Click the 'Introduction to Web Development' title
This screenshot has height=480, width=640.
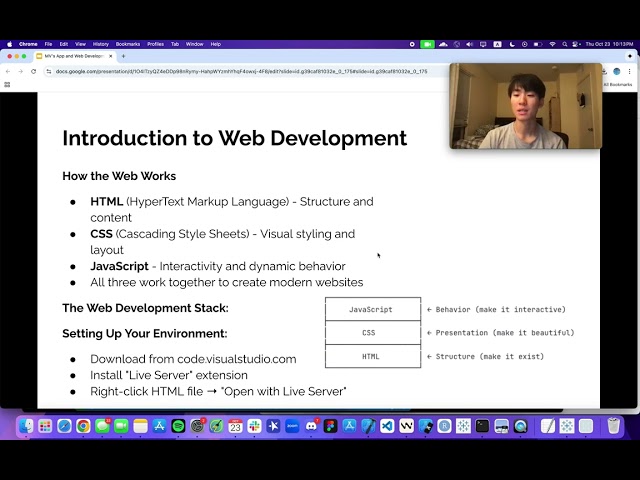click(235, 138)
